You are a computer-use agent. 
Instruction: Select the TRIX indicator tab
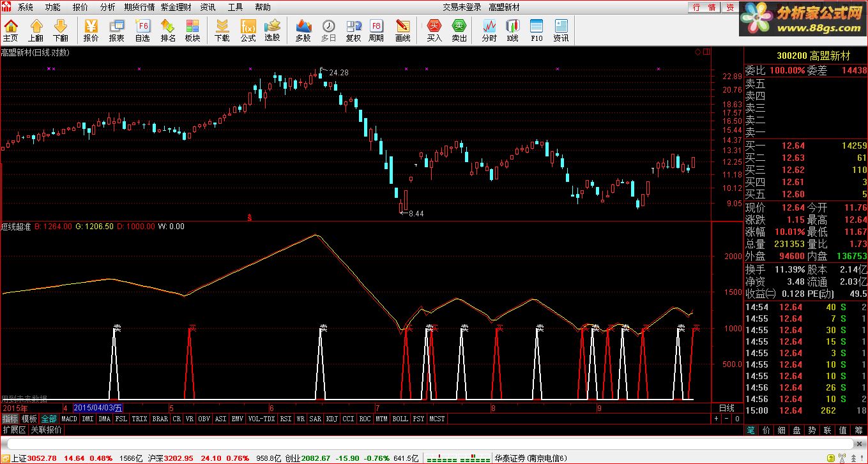[139, 419]
